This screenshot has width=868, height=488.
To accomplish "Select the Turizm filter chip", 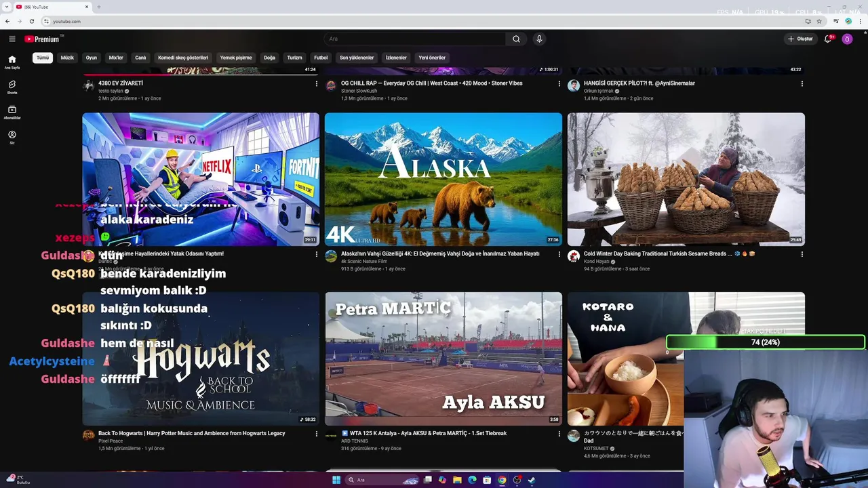I will click(294, 58).
